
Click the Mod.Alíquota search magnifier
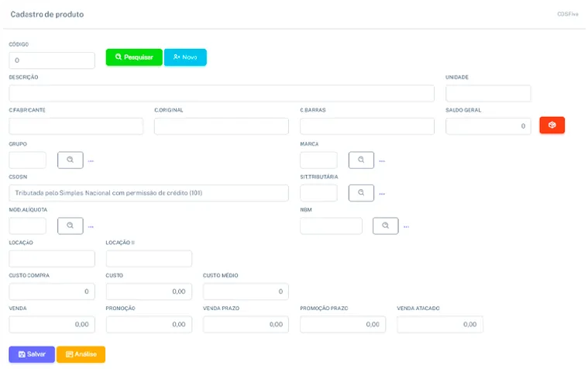click(70, 226)
